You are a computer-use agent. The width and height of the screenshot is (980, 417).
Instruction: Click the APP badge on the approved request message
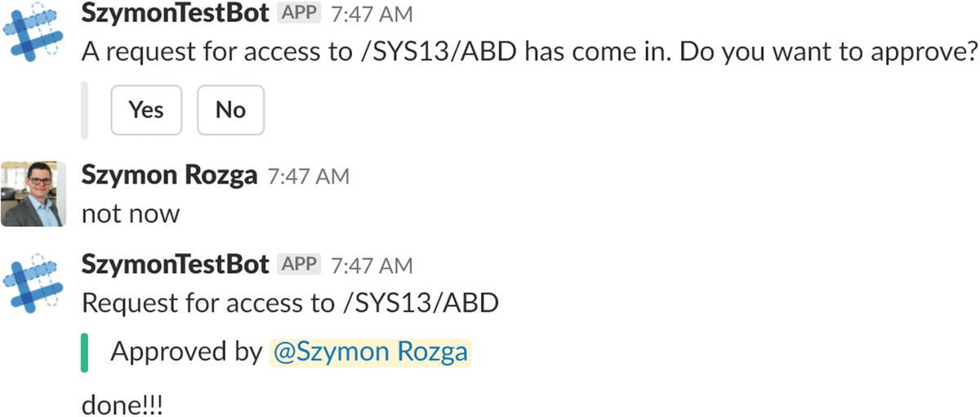pyautogui.click(x=298, y=264)
